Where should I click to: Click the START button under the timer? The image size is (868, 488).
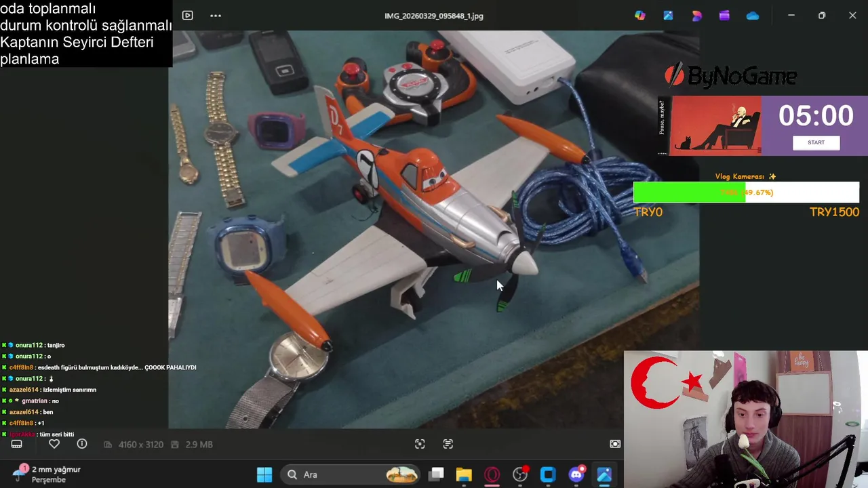pyautogui.click(x=816, y=142)
